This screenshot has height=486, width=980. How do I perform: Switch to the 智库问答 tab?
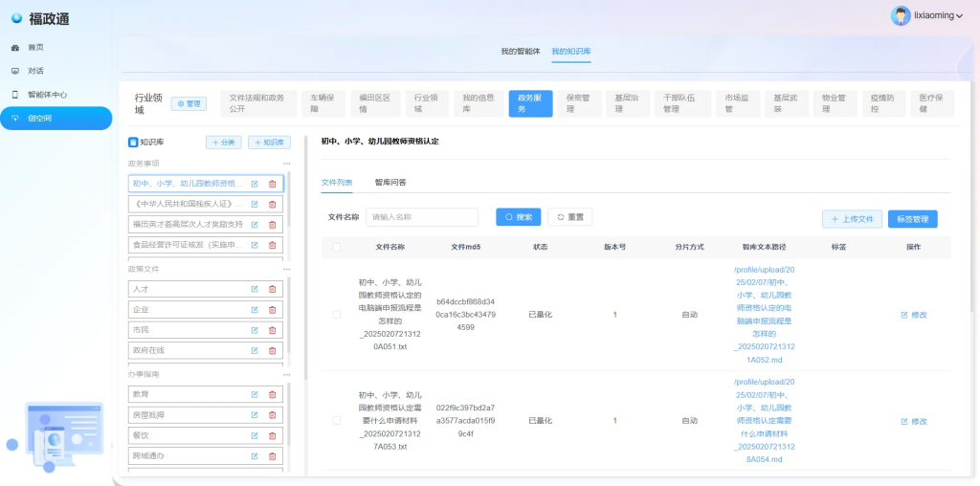coord(390,182)
